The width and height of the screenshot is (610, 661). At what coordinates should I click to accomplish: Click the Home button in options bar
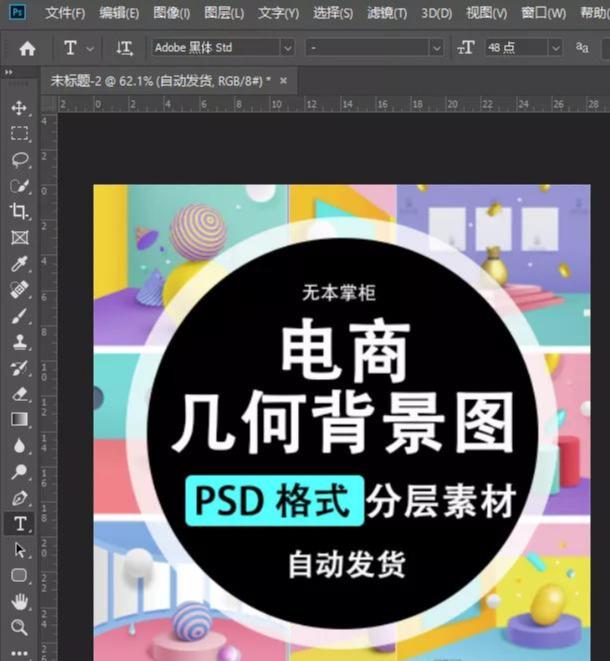(x=27, y=48)
